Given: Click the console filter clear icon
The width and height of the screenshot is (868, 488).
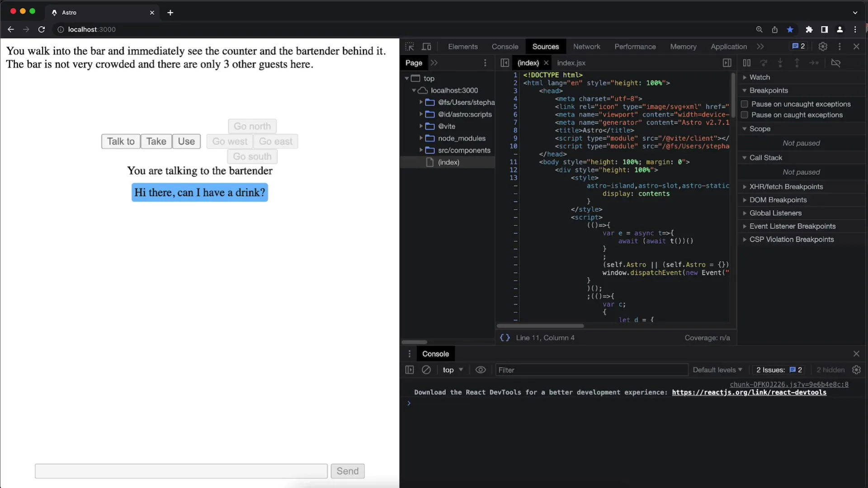Looking at the screenshot, I should (426, 370).
